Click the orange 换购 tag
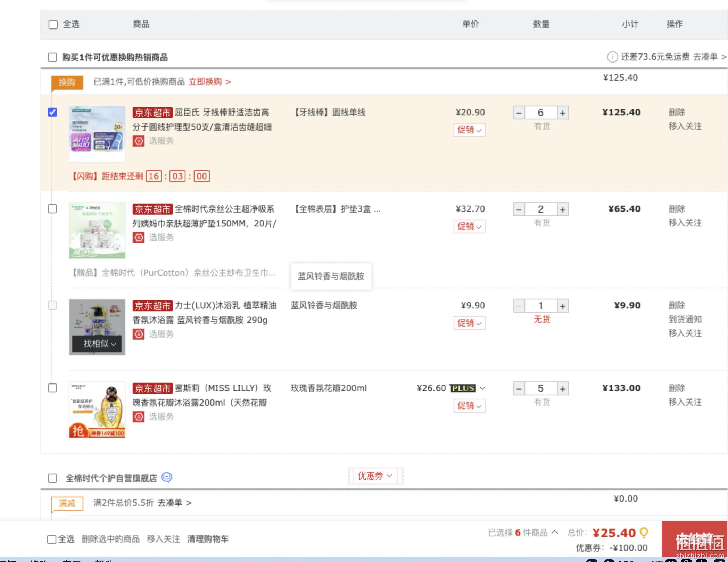 [67, 82]
